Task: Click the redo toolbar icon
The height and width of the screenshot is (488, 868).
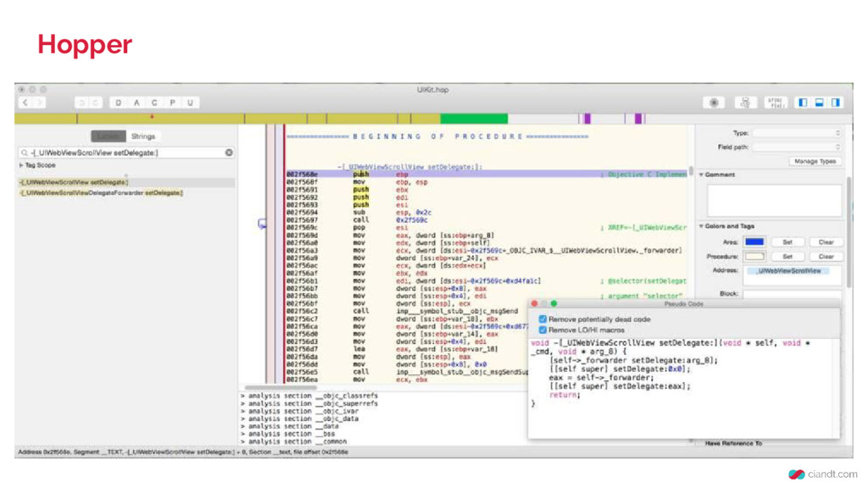Action: 95,103
